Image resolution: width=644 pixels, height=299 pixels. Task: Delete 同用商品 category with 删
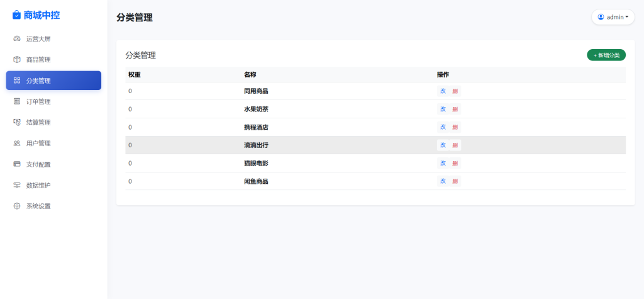(455, 91)
